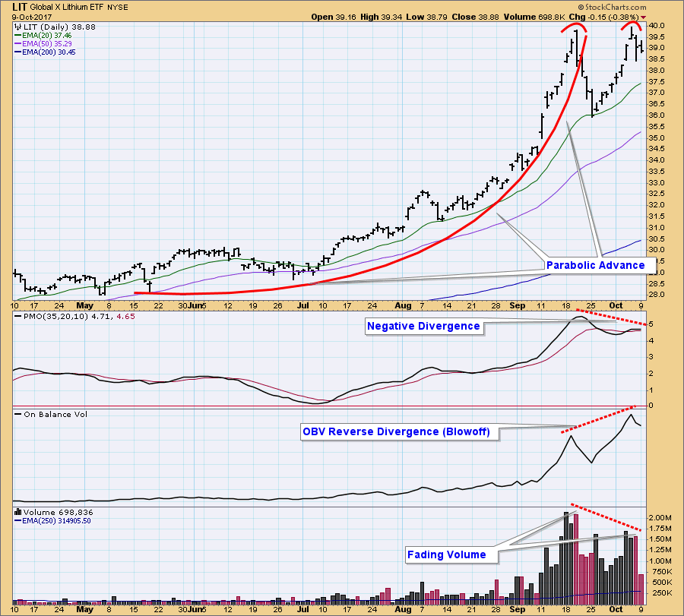Click the Oct label on bottom date axis
Viewport: 684px width, 616px height.
click(616, 609)
